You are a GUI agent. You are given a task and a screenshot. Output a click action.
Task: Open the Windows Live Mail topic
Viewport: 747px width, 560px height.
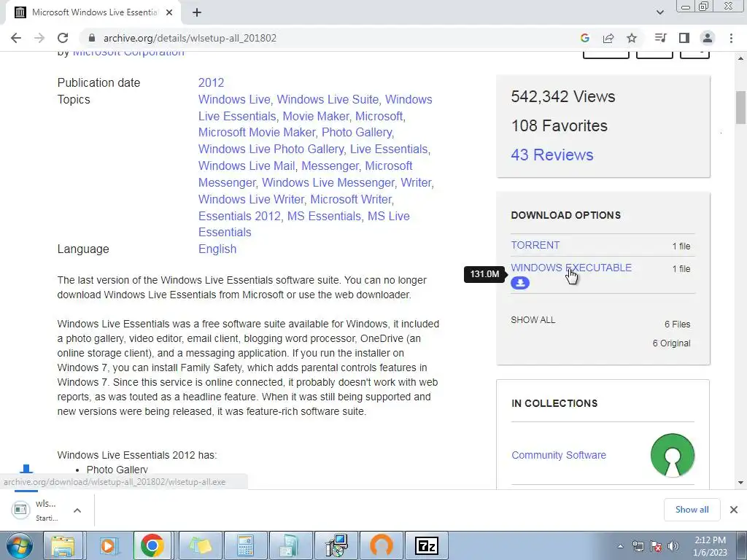(247, 166)
